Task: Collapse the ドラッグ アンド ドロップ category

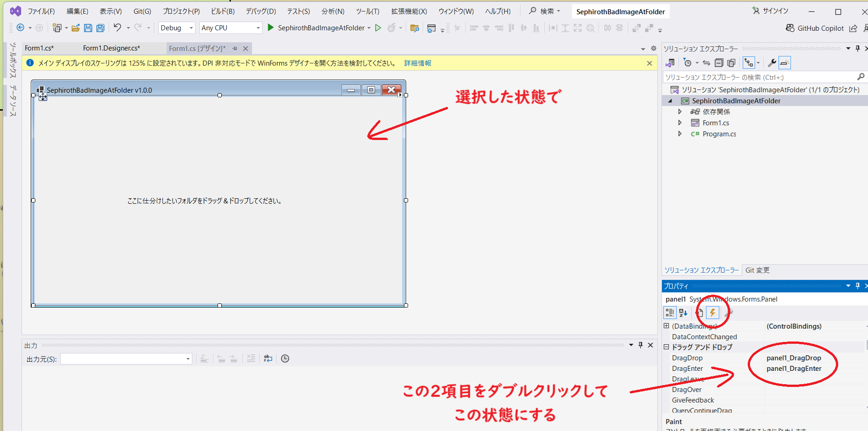Action: 666,347
